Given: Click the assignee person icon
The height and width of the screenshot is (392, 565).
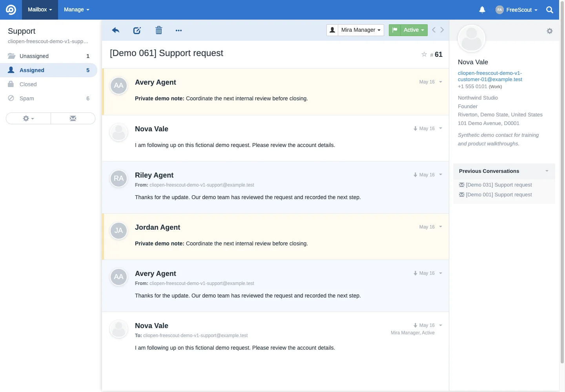Looking at the screenshot, I should [332, 30].
